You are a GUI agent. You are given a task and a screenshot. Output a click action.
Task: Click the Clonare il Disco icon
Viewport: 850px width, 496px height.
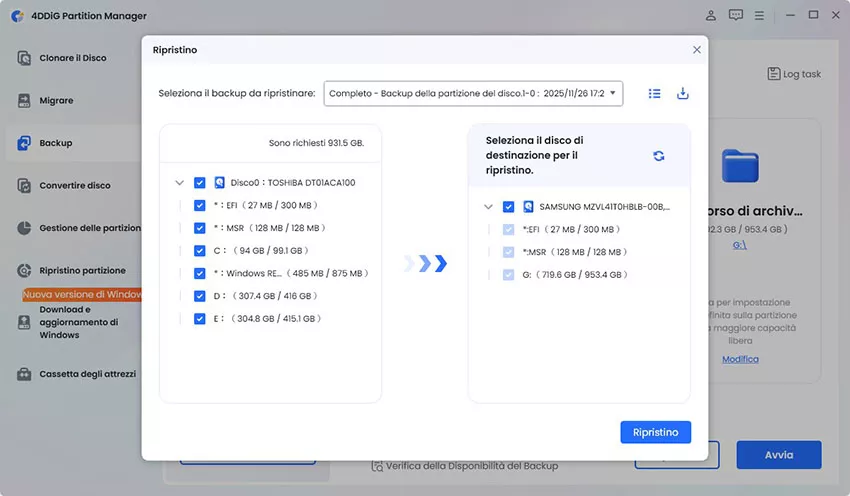[24, 58]
